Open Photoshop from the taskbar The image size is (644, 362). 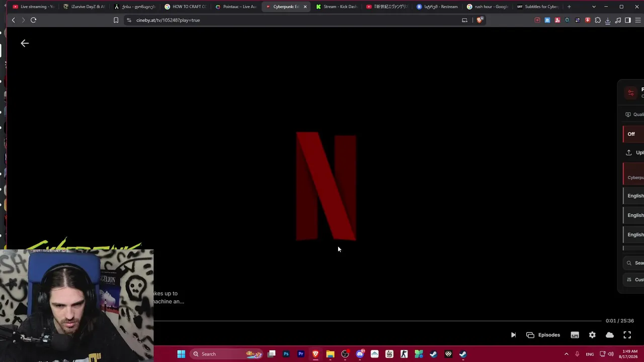[286, 354]
